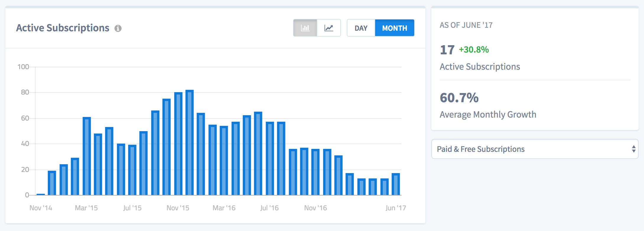Click the Jun '17 bar in chart

[396, 184]
